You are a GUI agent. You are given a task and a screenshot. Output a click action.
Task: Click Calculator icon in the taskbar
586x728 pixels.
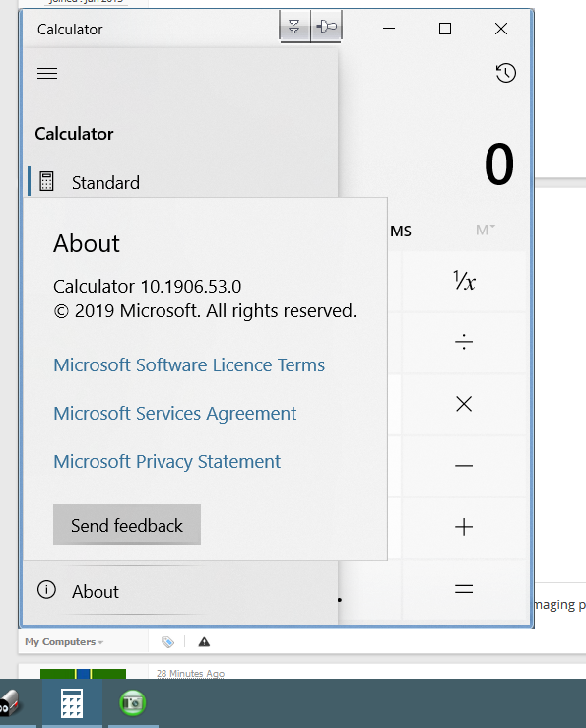pyautogui.click(x=72, y=703)
